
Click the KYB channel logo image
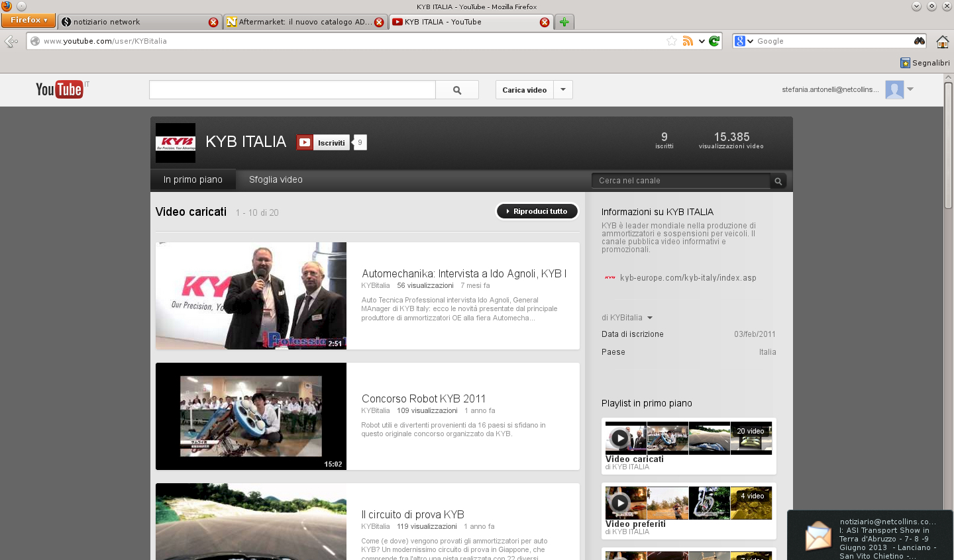[176, 143]
